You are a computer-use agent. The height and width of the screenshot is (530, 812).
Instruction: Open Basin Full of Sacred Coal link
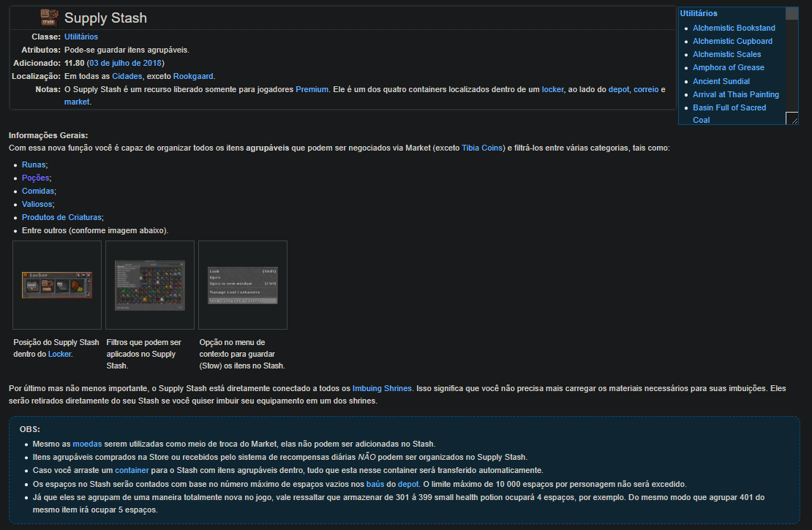tap(729, 107)
